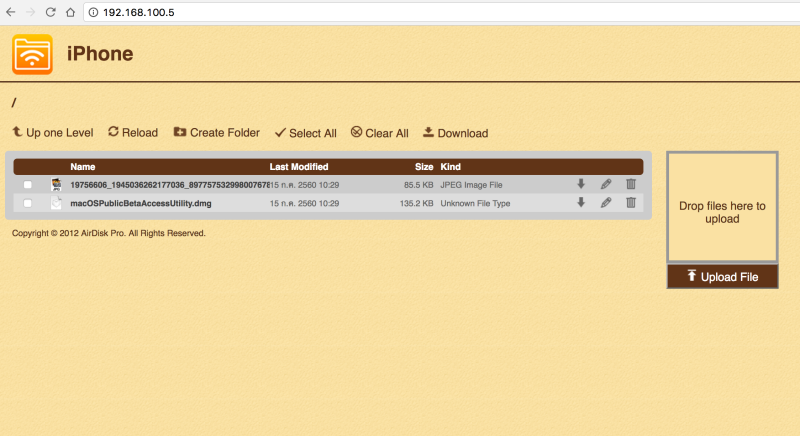
Task: Click the Drop files here to upload area
Action: [722, 207]
